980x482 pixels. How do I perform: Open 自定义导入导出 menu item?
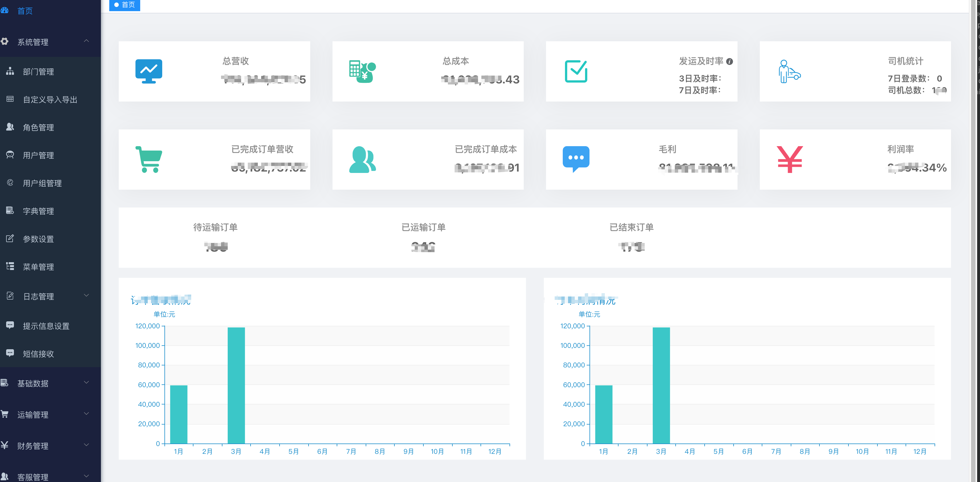coord(50,99)
